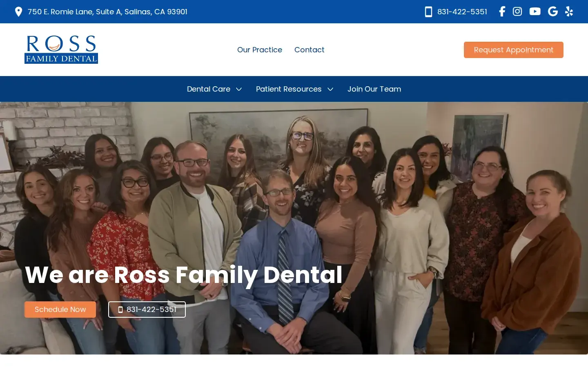
Task: Open the Yelp page icon
Action: point(569,11)
